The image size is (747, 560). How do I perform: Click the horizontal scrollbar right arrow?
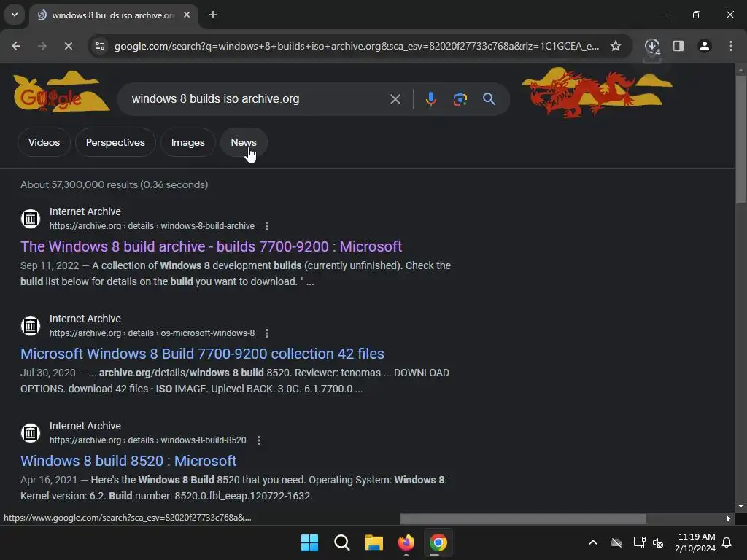tap(729, 518)
